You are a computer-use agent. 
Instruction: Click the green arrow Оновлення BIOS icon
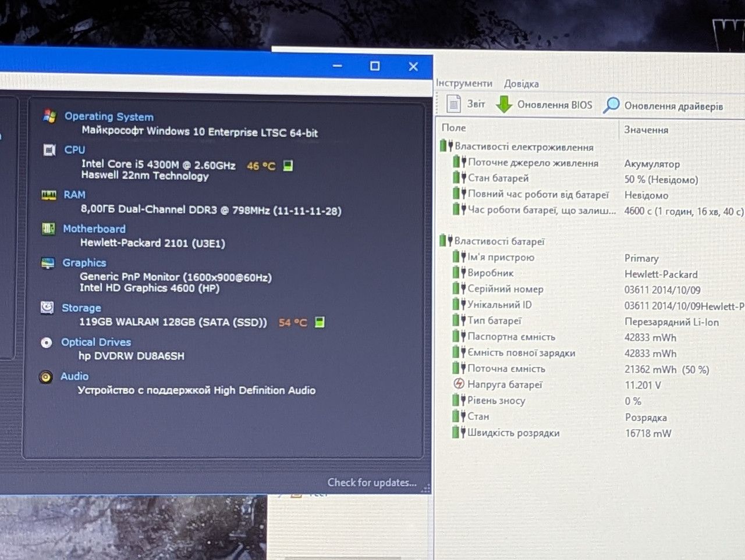[504, 105]
